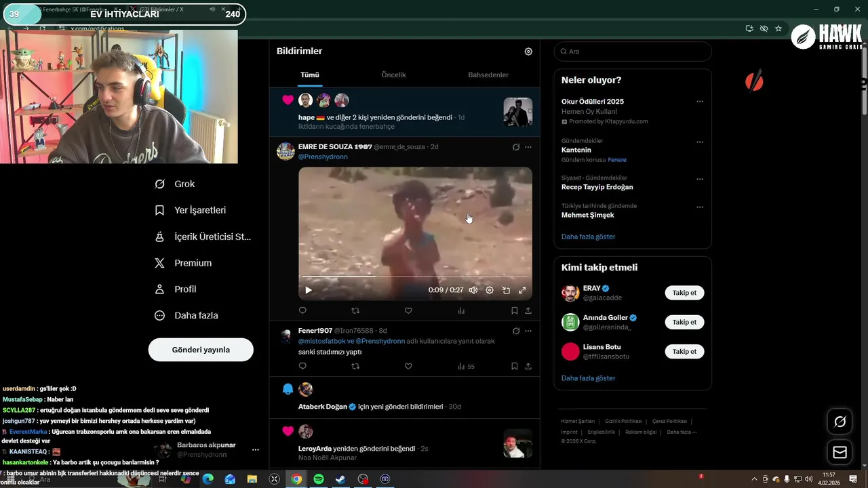Open the Ataberk Doğan post notifications row
Screen dimensions: 868x488
click(x=404, y=398)
